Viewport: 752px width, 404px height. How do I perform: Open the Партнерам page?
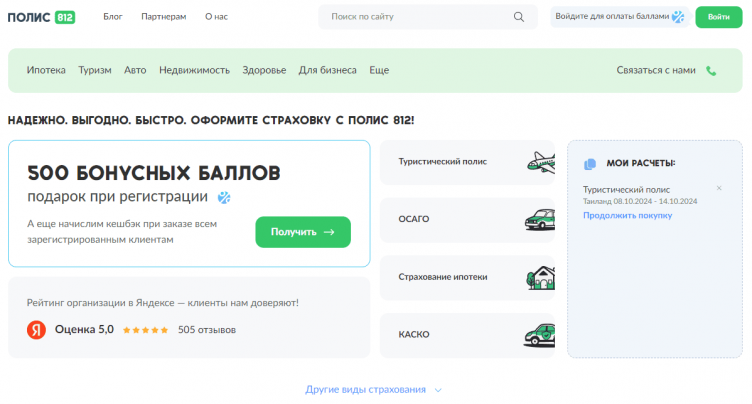coord(164,17)
